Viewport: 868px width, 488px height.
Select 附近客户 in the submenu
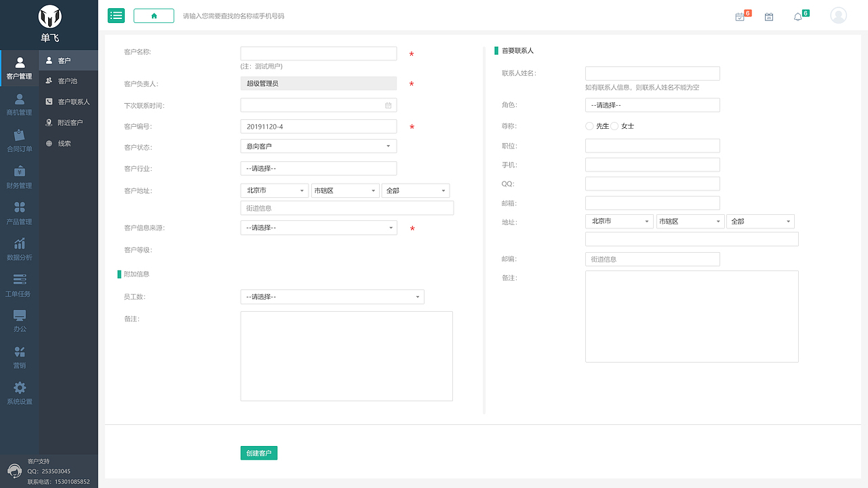point(70,123)
